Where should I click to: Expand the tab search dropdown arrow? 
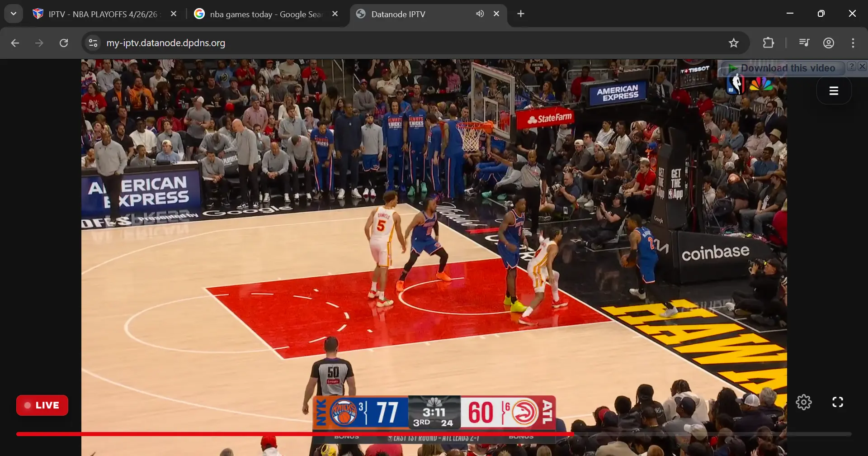pos(14,14)
